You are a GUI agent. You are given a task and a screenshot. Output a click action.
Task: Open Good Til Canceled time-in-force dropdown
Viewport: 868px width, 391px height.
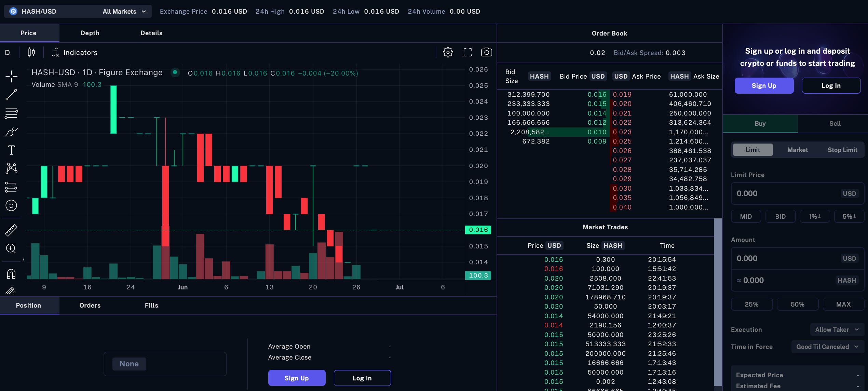pyautogui.click(x=827, y=347)
